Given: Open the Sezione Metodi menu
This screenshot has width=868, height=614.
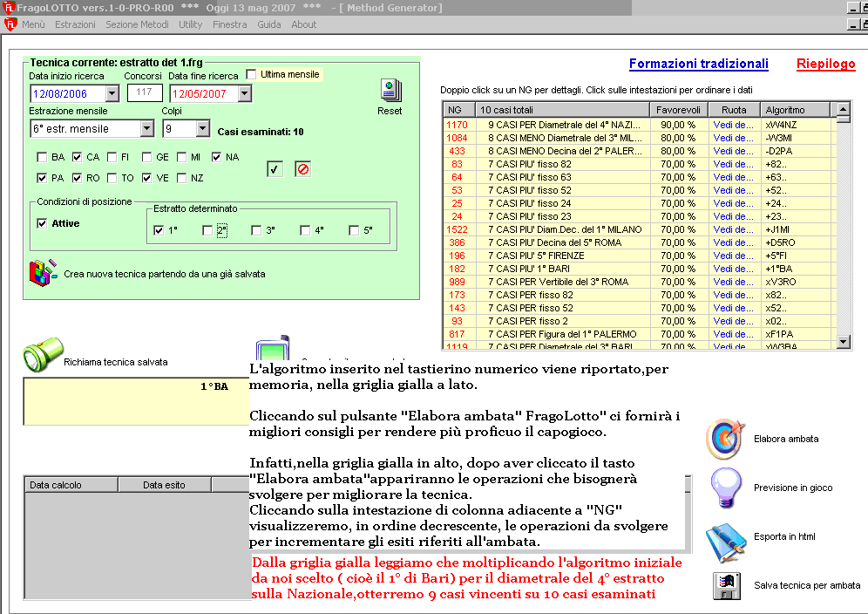Looking at the screenshot, I should tap(137, 24).
